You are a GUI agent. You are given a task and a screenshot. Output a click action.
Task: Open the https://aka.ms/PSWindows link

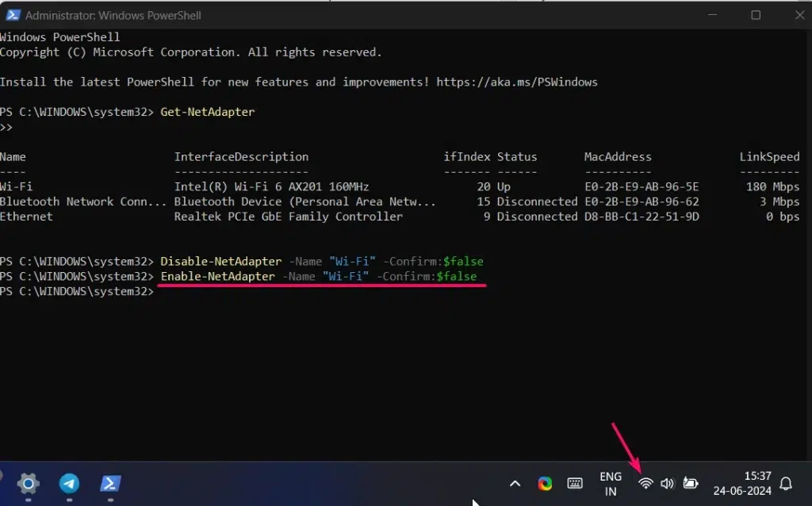[x=517, y=82]
